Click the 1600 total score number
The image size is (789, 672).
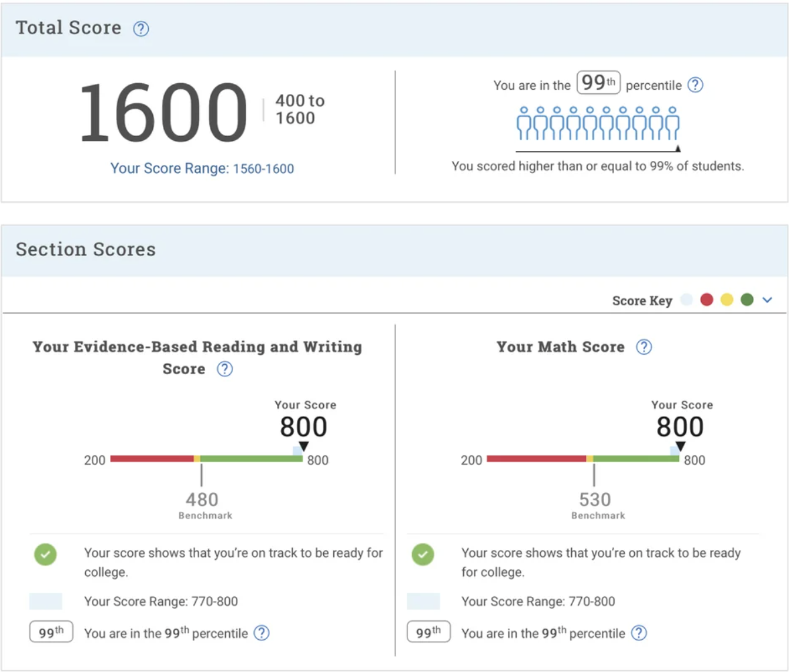tap(163, 113)
